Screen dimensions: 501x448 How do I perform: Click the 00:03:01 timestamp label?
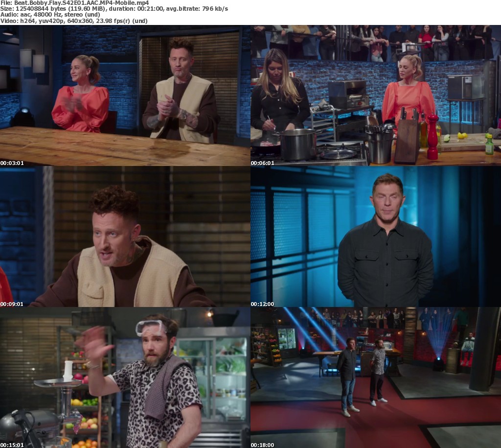point(12,163)
